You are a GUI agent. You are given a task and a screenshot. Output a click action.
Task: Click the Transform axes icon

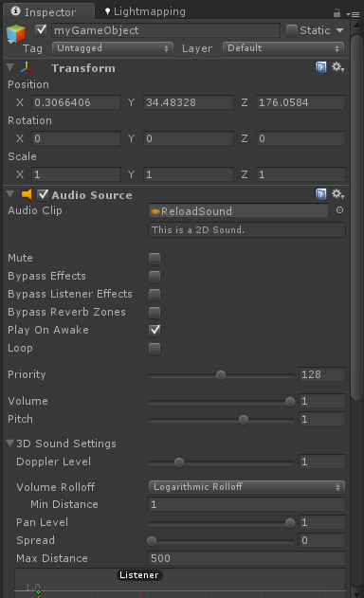27,67
